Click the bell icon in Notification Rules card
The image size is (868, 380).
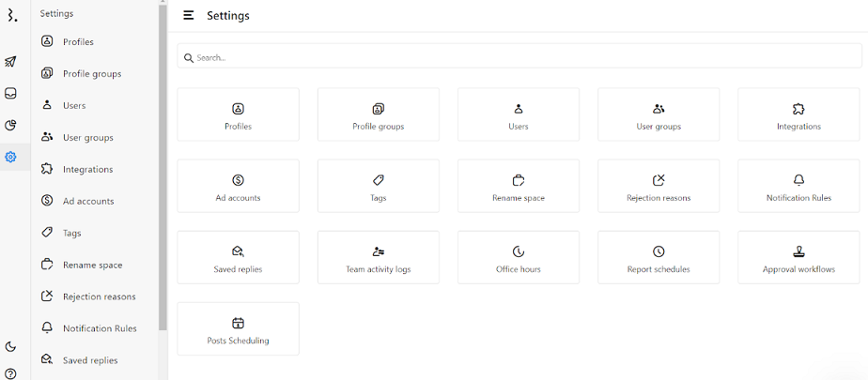tap(798, 180)
